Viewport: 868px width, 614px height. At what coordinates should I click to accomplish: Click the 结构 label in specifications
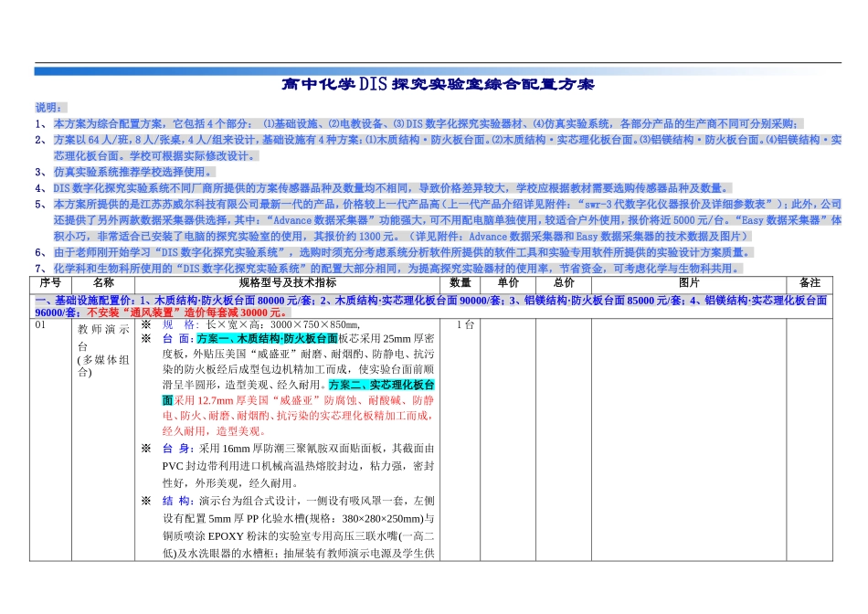pyautogui.click(x=175, y=501)
